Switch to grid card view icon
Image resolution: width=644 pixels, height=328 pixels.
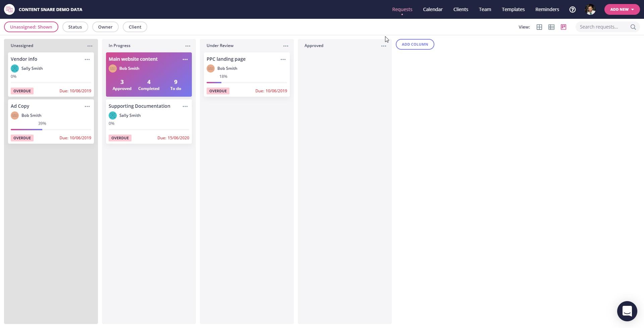pyautogui.click(x=539, y=27)
